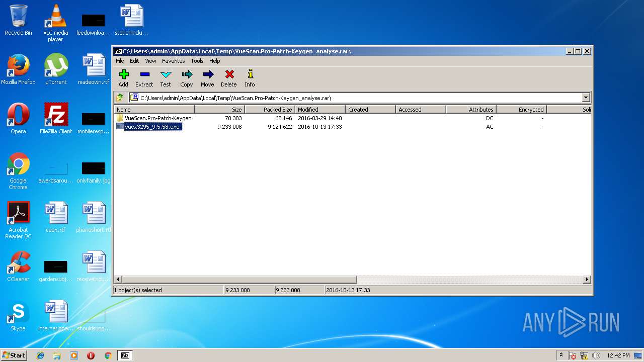Open the View menu

click(x=150, y=61)
